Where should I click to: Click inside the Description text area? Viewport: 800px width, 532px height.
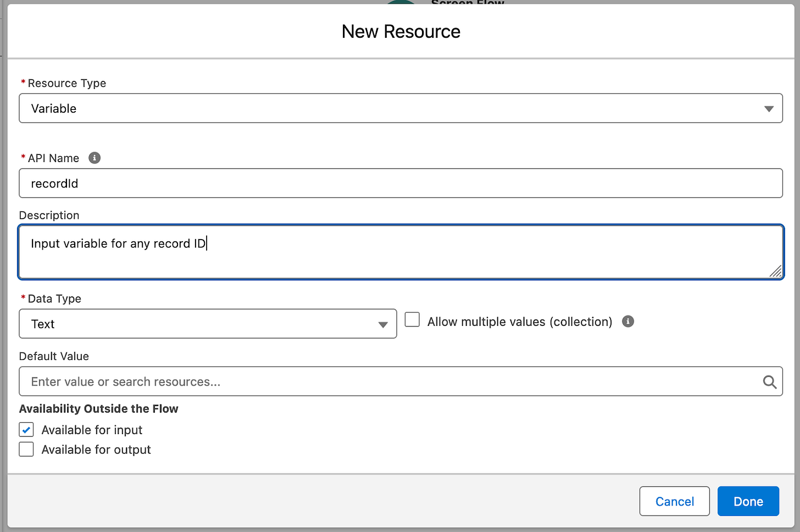pos(401,252)
